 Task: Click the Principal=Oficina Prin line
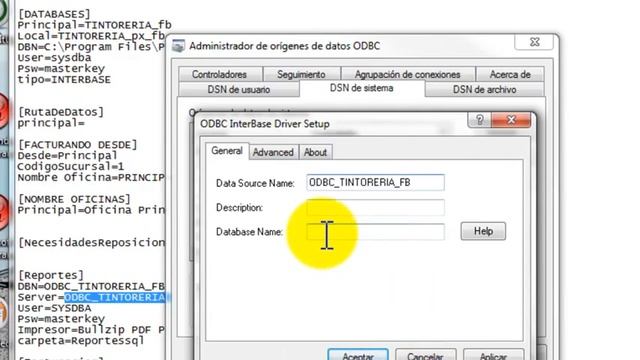91,210
